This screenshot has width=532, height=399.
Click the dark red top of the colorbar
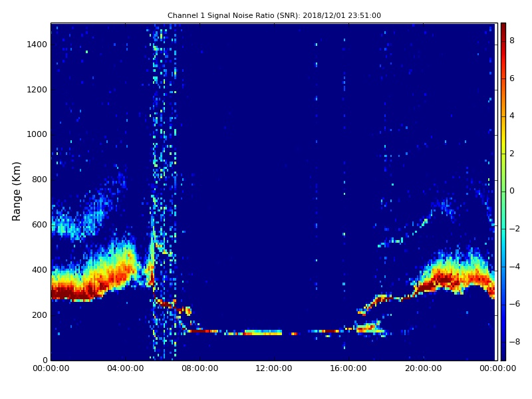coord(503,28)
